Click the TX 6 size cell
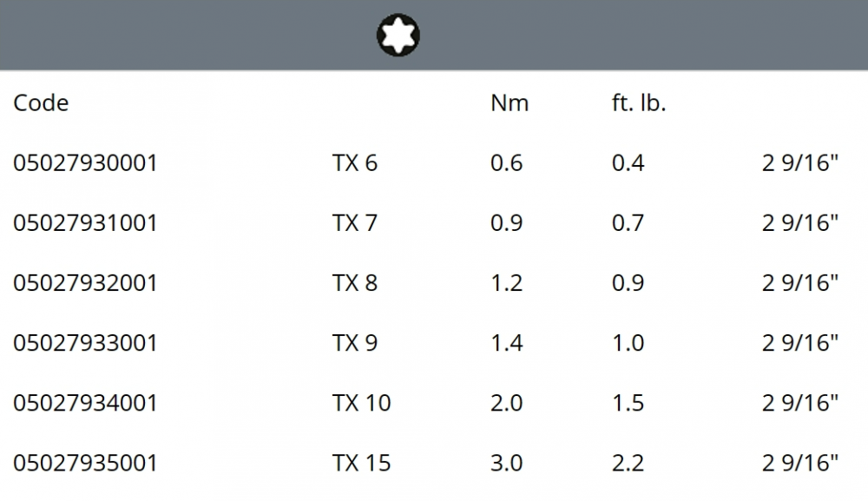 click(355, 163)
